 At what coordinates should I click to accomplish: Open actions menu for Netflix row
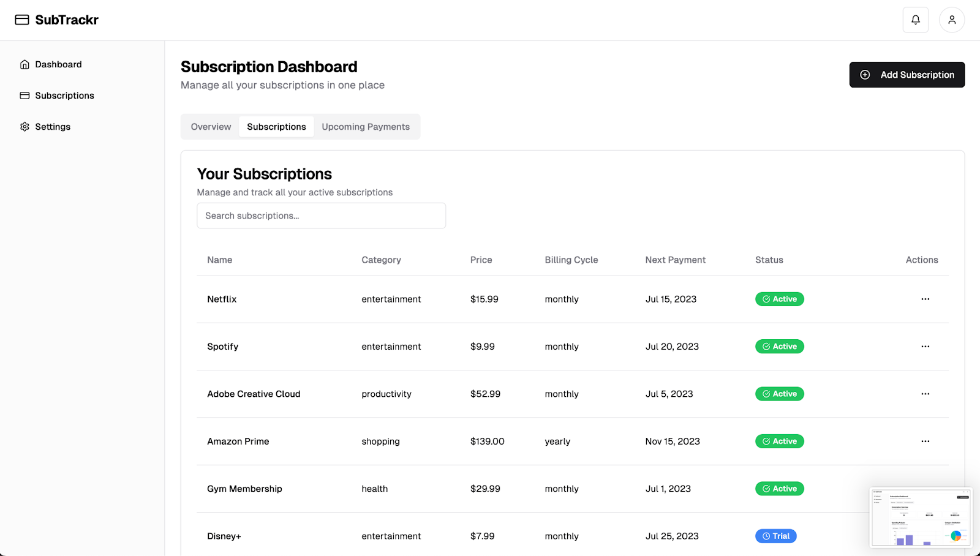pyautogui.click(x=925, y=299)
